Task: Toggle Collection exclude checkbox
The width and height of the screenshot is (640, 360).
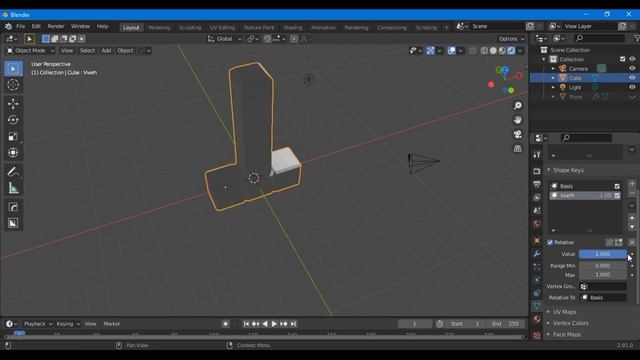Action: [622, 59]
